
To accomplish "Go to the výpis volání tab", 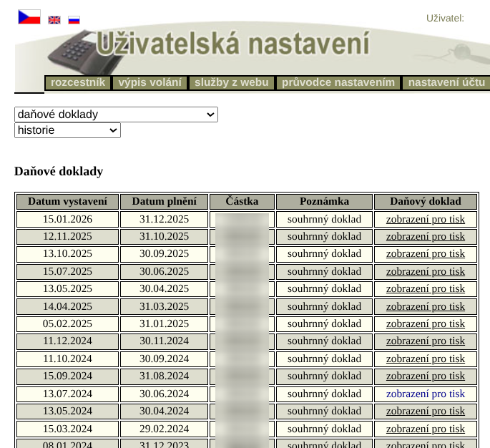I will (x=150, y=82).
